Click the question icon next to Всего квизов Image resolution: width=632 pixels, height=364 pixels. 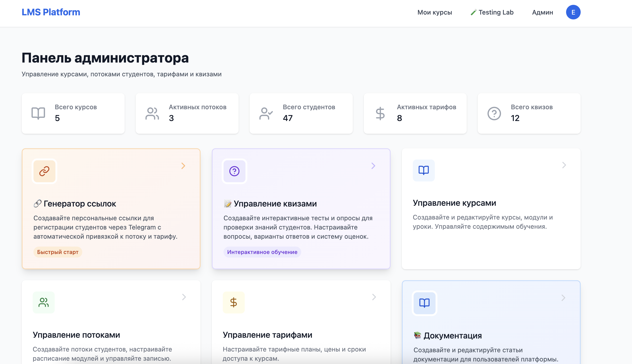click(494, 113)
